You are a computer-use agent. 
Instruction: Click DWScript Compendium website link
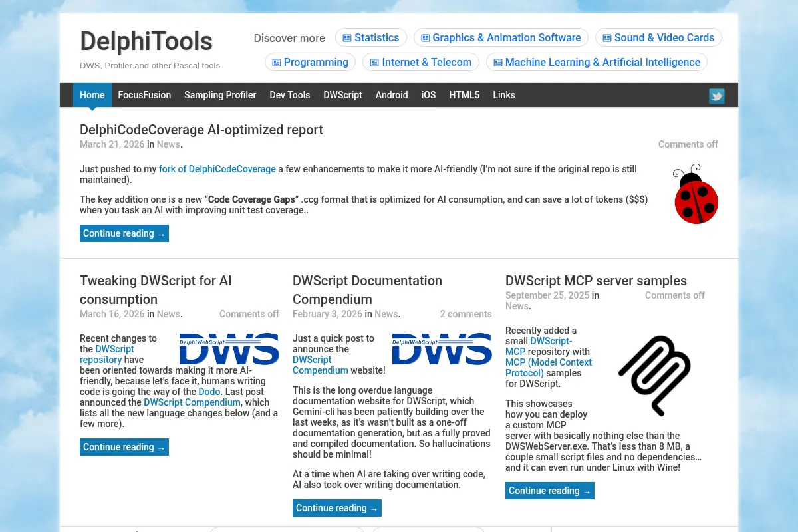point(321,365)
